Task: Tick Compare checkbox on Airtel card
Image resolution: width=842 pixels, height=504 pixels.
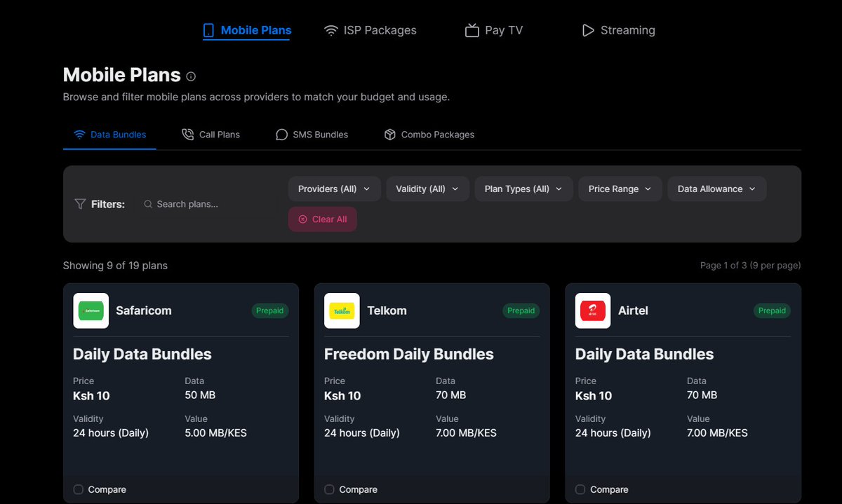Action: click(580, 489)
